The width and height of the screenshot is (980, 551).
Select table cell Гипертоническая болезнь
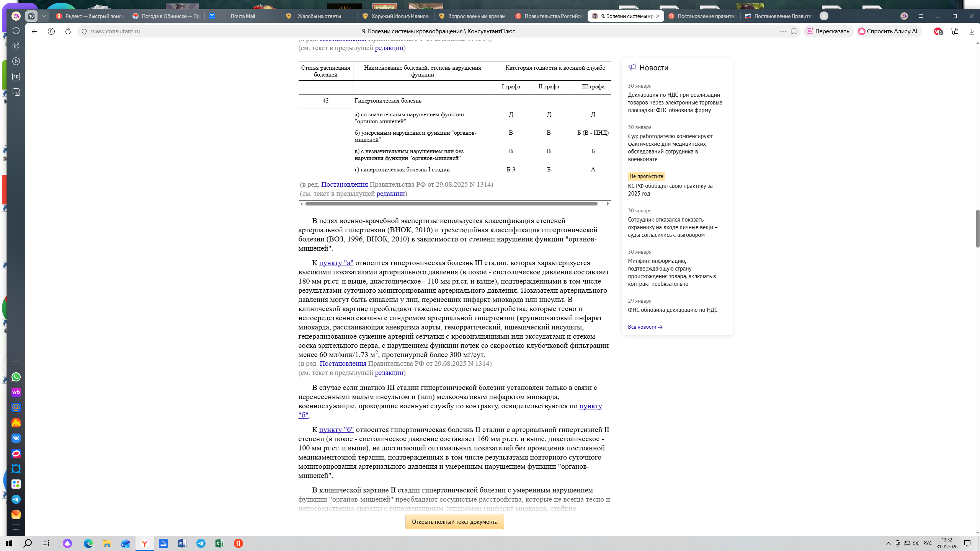(x=388, y=101)
